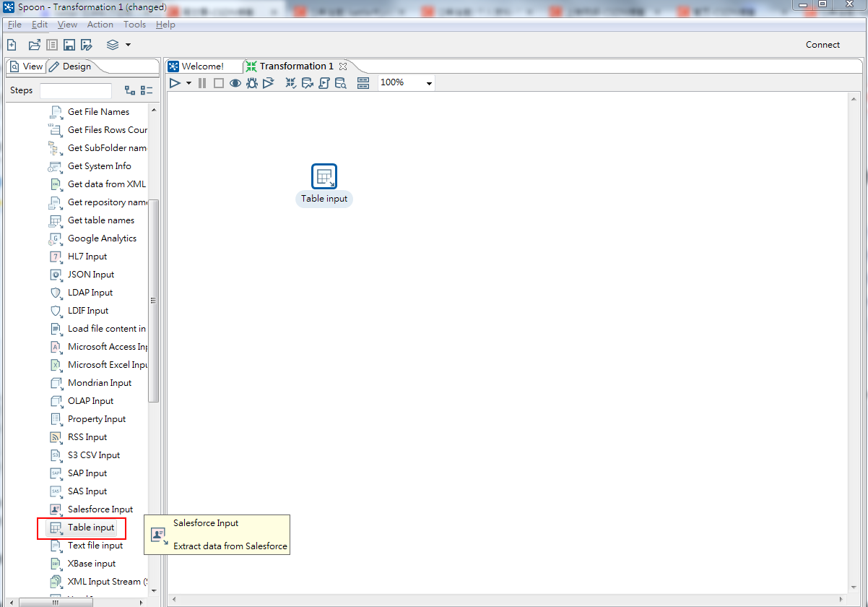Open the database explorer icon
This screenshot has height=607, width=868.
[x=340, y=82]
